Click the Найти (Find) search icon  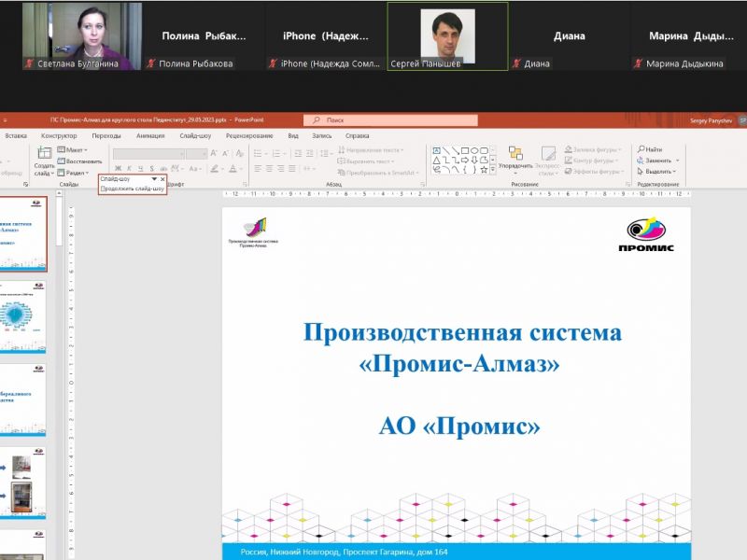pyautogui.click(x=641, y=149)
